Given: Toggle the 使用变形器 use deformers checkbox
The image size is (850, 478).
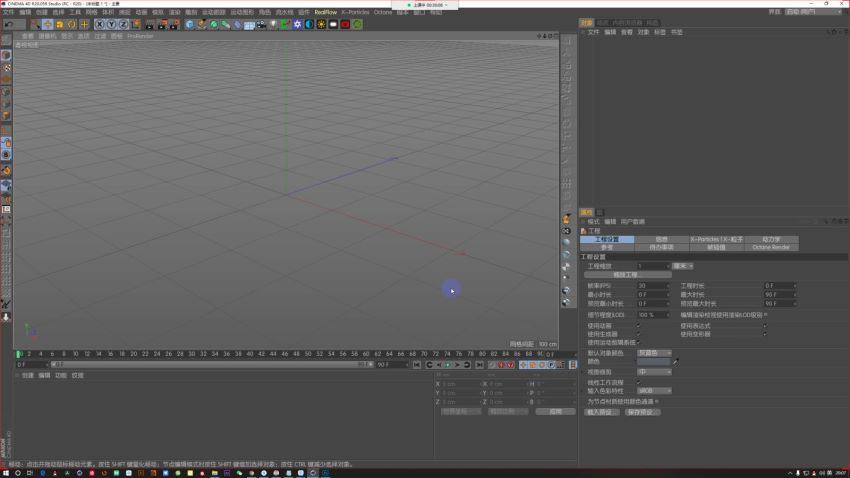Looking at the screenshot, I should pyautogui.click(x=765, y=334).
